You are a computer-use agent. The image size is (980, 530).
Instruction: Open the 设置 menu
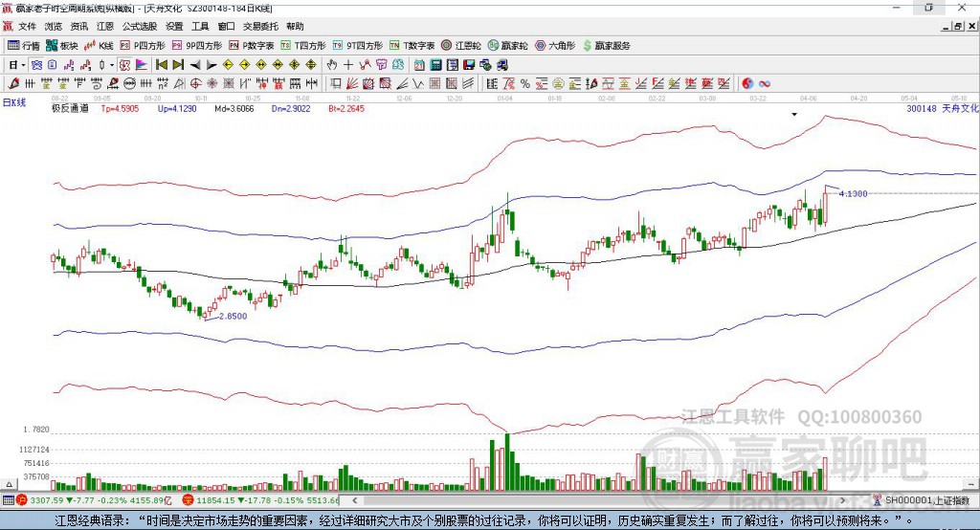point(174,26)
